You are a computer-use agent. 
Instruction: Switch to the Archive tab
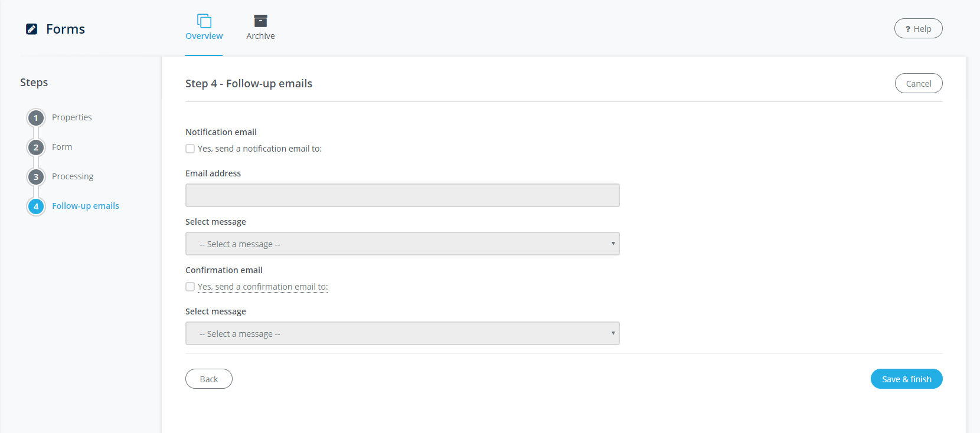point(260,35)
